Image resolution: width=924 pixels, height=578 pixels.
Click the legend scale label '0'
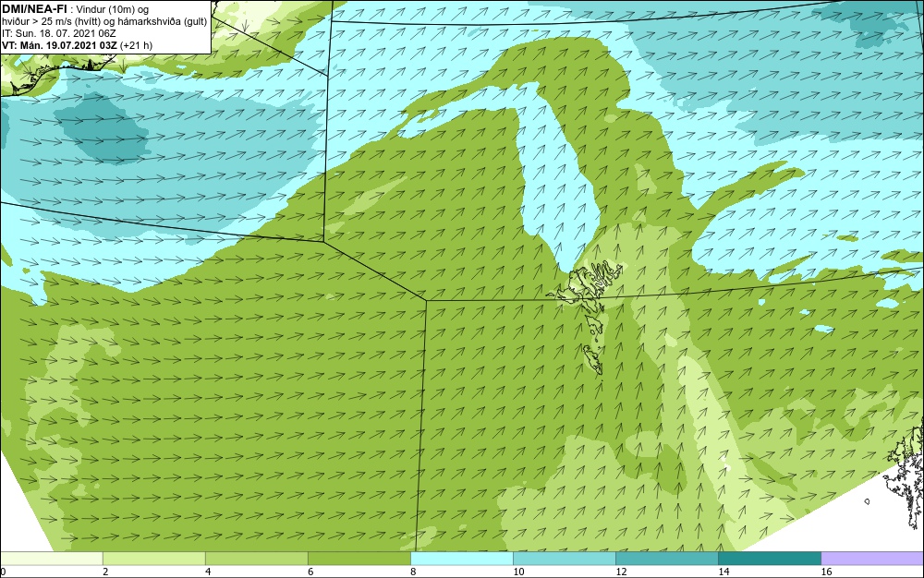coord(3,572)
